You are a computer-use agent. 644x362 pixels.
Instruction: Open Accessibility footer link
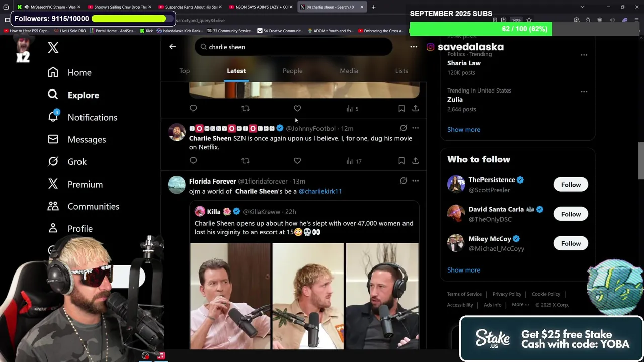pyautogui.click(x=460, y=305)
